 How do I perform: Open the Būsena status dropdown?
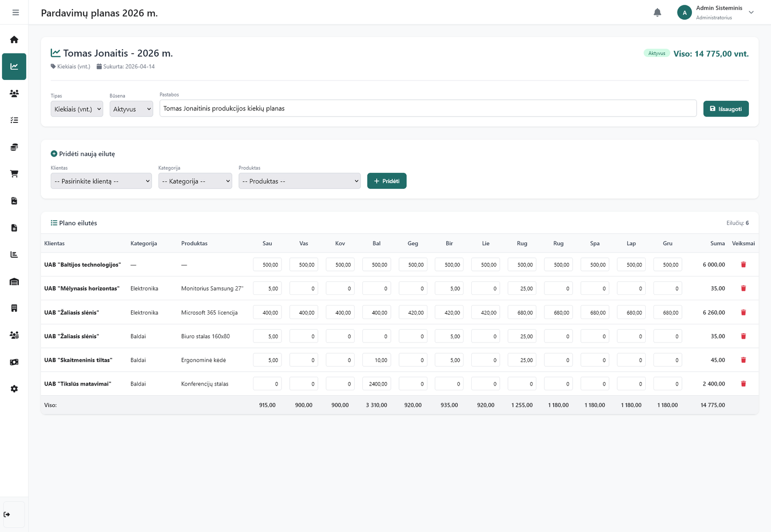131,109
